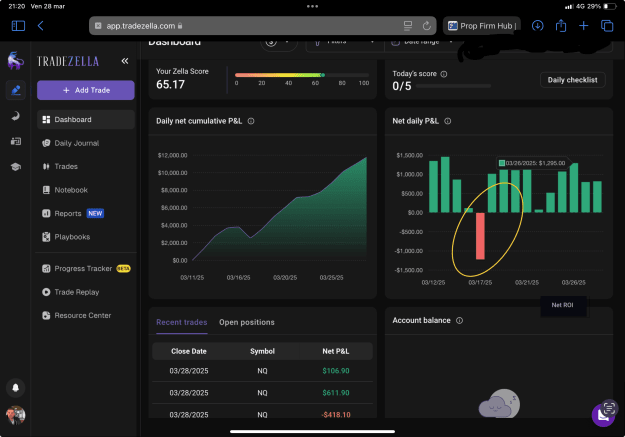Click the Close Date column header

coord(189,351)
